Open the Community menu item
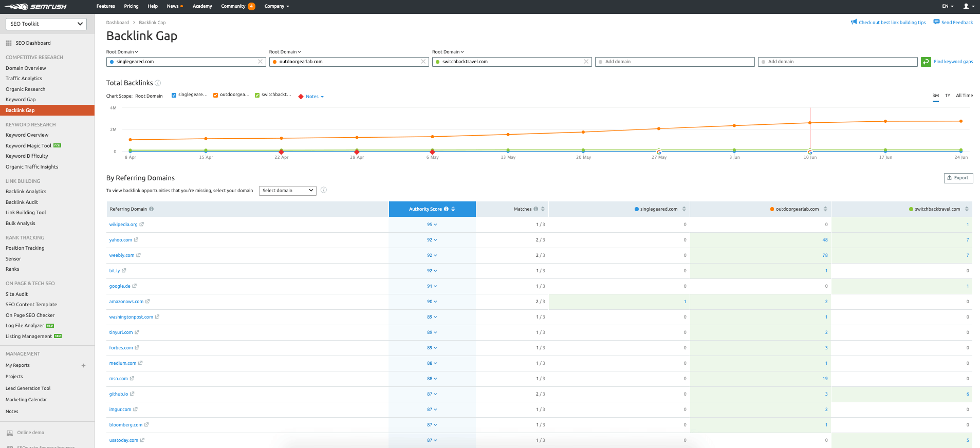This screenshot has width=980, height=448. pos(238,6)
